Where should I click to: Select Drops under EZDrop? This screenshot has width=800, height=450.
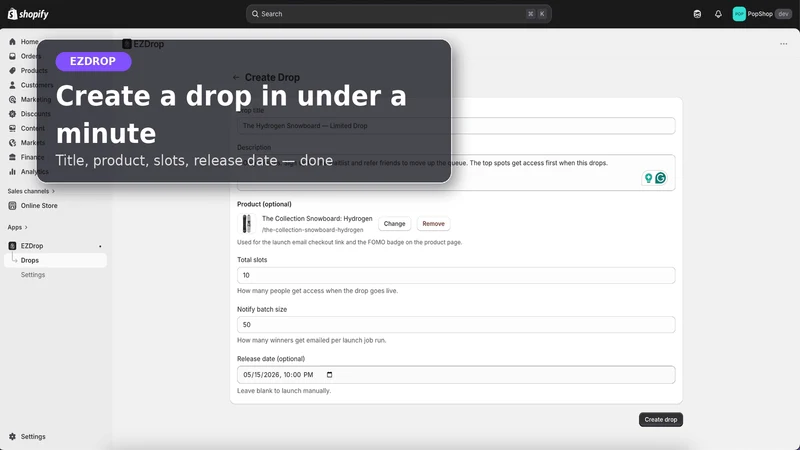tap(55, 260)
